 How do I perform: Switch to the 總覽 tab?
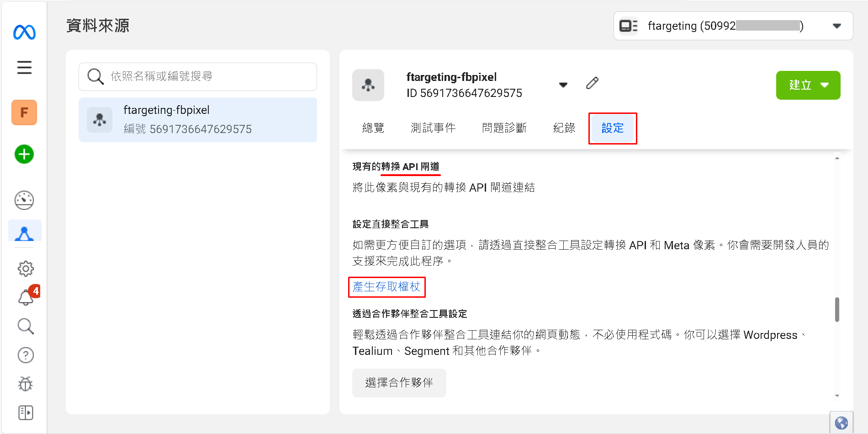point(373,128)
